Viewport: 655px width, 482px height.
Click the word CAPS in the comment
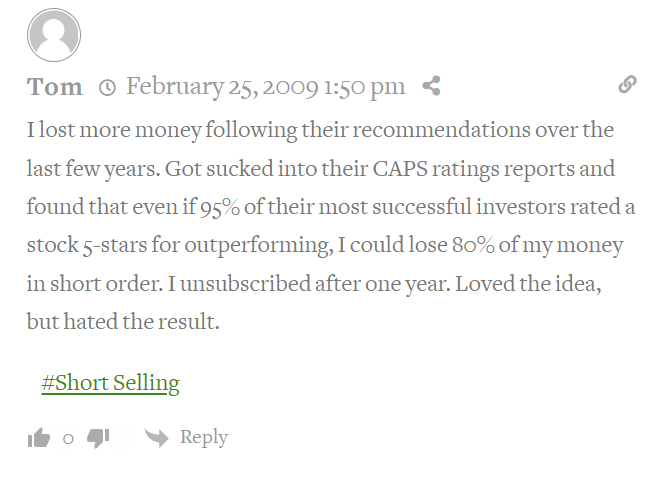[x=400, y=169]
